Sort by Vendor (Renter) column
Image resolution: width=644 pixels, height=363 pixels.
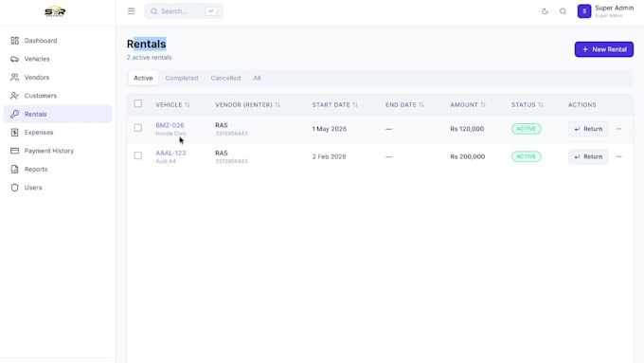[x=247, y=105]
